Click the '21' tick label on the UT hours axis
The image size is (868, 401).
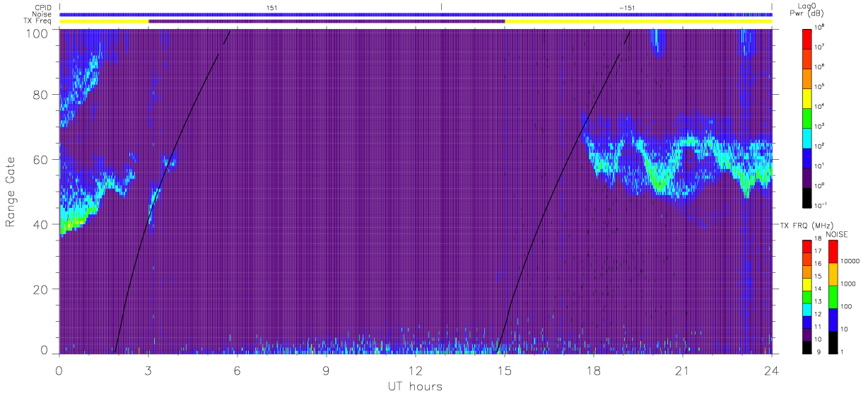click(683, 371)
